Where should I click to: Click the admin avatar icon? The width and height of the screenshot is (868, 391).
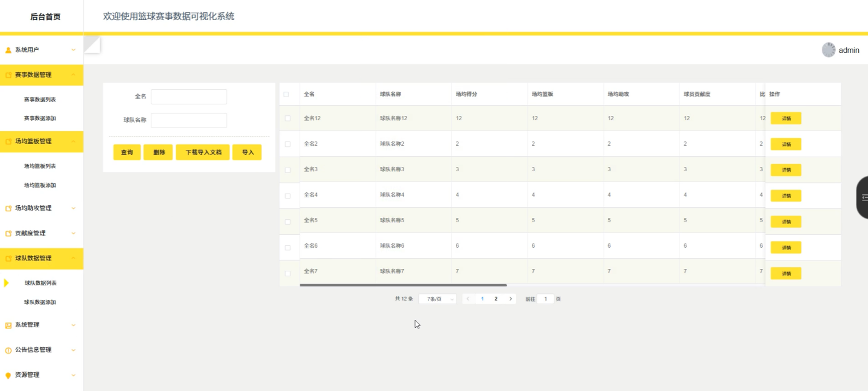point(828,50)
